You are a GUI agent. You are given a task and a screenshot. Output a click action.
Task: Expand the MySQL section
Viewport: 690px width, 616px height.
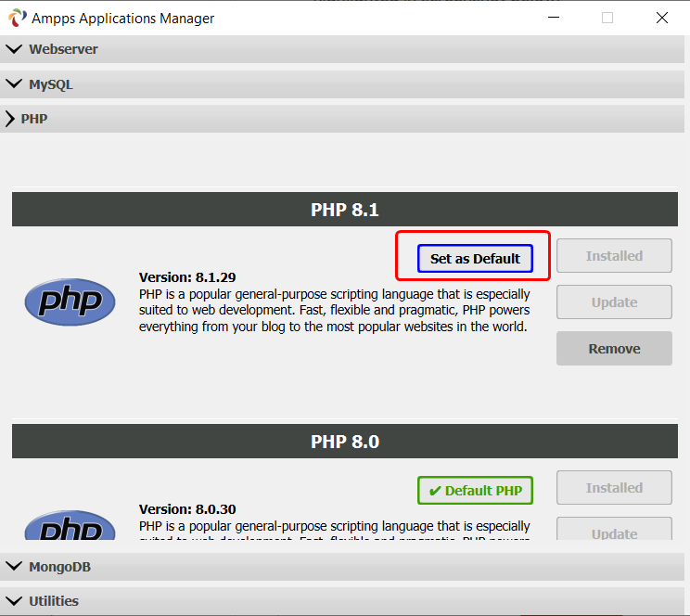tap(342, 84)
